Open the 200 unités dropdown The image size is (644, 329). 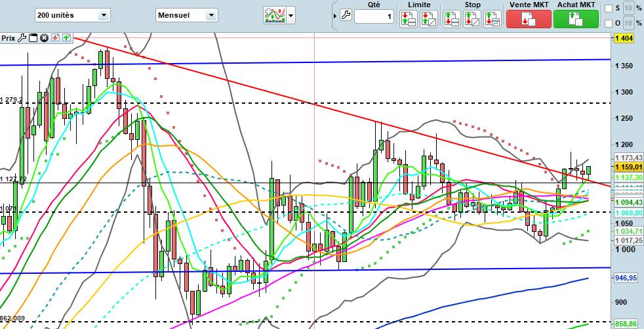pyautogui.click(x=72, y=16)
